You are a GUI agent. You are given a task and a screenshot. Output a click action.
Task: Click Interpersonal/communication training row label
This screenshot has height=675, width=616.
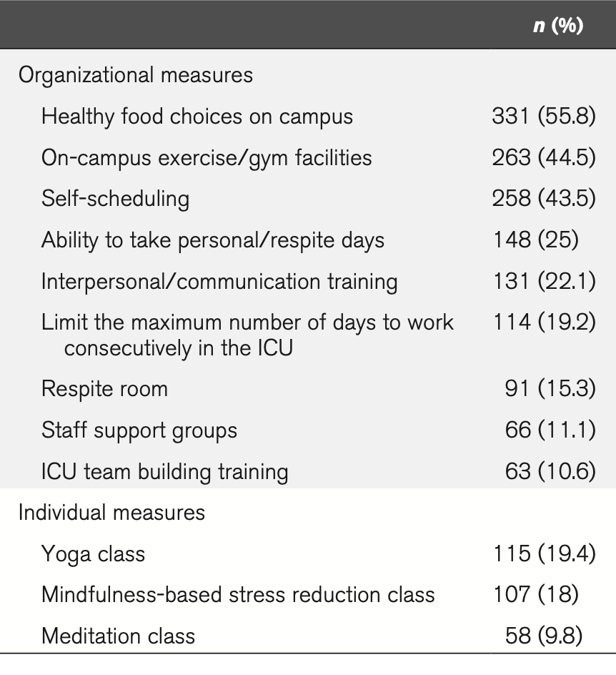[219, 281]
